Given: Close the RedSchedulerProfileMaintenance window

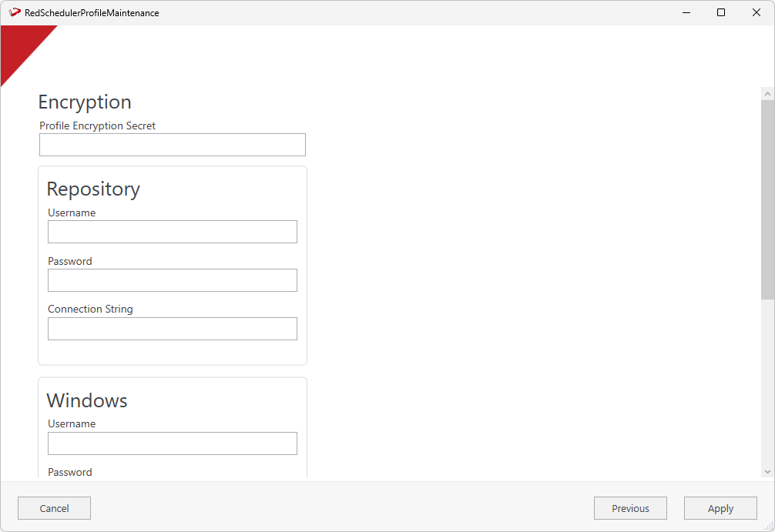Looking at the screenshot, I should coord(757,12).
